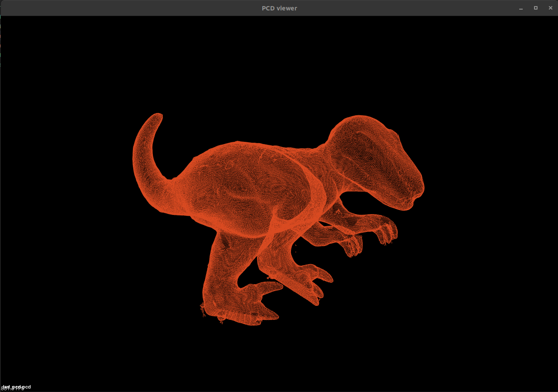The height and width of the screenshot is (392, 558).
Task: Click the "PCD viewer" title text
Action: (279, 8)
